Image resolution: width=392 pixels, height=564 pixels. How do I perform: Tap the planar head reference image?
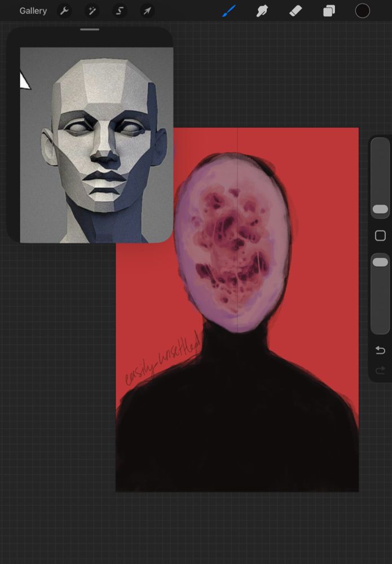pos(96,145)
